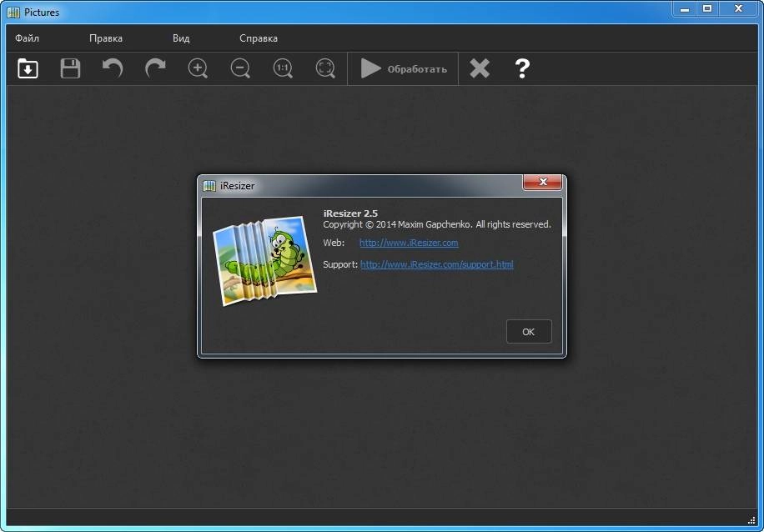Screen dimensions: 764x532
Task: Click the iResizer dialog title bar icon
Action: coord(209,186)
